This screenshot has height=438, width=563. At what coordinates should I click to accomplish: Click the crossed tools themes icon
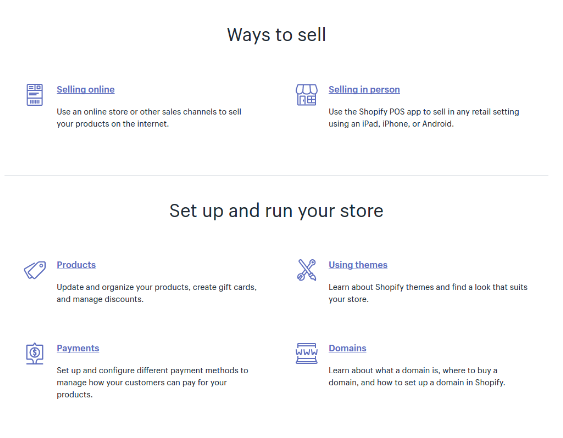click(x=307, y=270)
